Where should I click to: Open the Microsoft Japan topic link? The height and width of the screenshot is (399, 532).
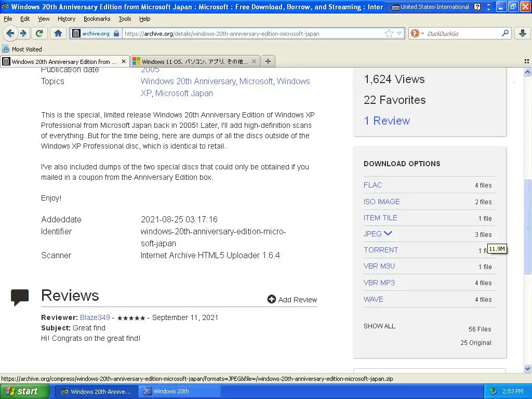point(184,94)
